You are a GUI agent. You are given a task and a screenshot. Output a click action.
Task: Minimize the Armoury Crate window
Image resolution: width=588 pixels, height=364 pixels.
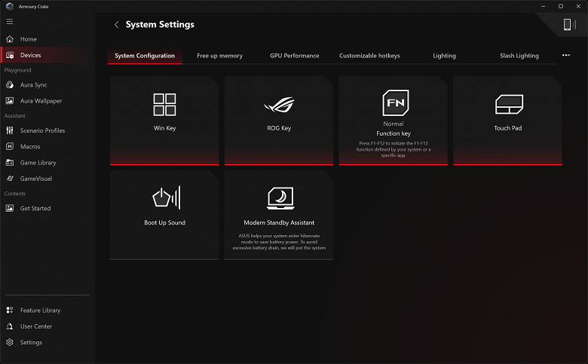(543, 6)
